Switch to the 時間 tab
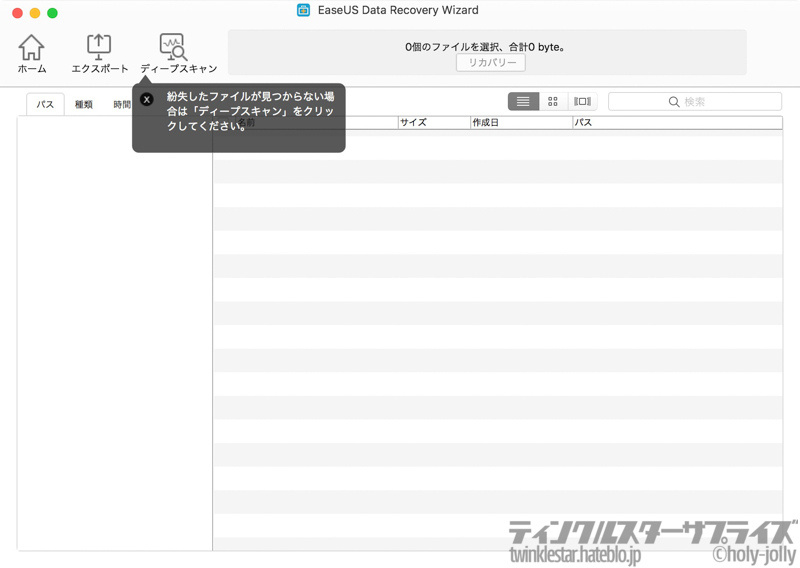This screenshot has width=800, height=568. click(x=121, y=104)
